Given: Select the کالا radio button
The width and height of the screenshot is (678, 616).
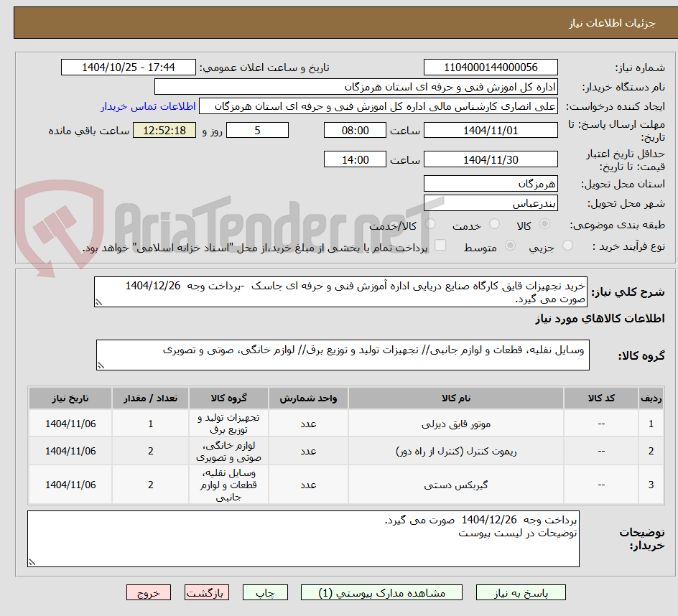Looking at the screenshot, I should pyautogui.click(x=544, y=223).
